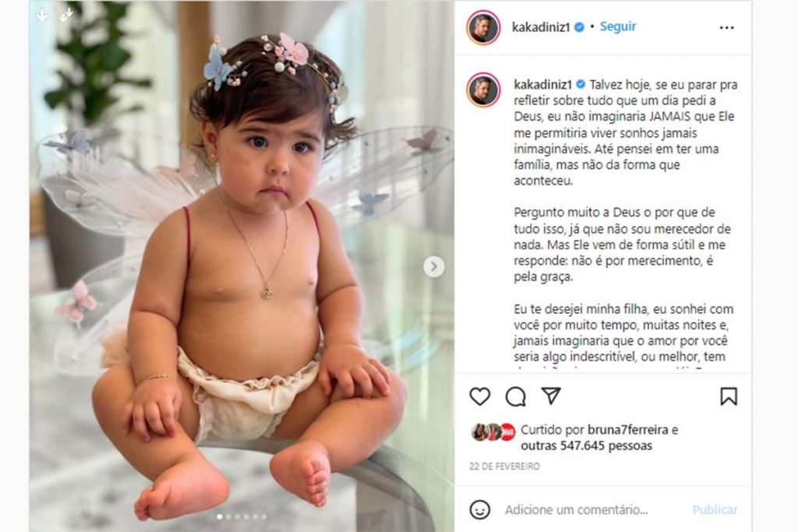Screen dimensions: 798x532
Task: Open the emoji picker smiley icon
Action: [x=479, y=509]
